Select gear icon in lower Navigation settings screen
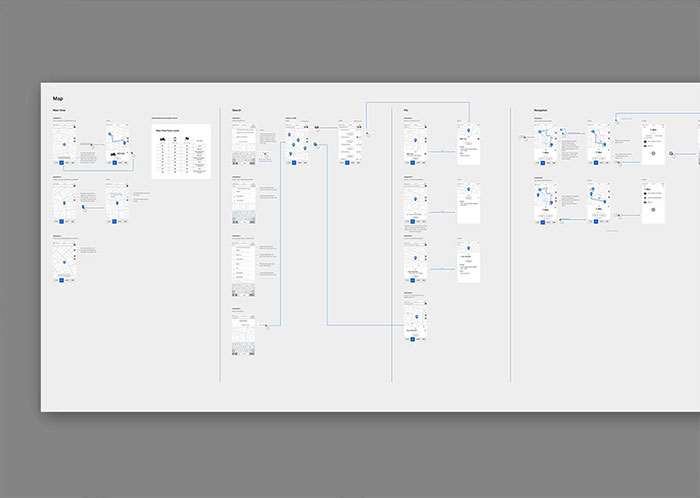 652,210
